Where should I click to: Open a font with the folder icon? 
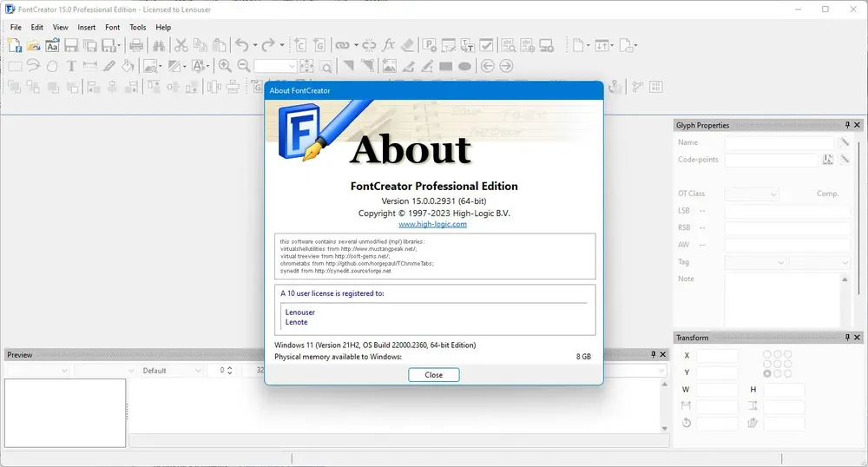(x=33, y=45)
